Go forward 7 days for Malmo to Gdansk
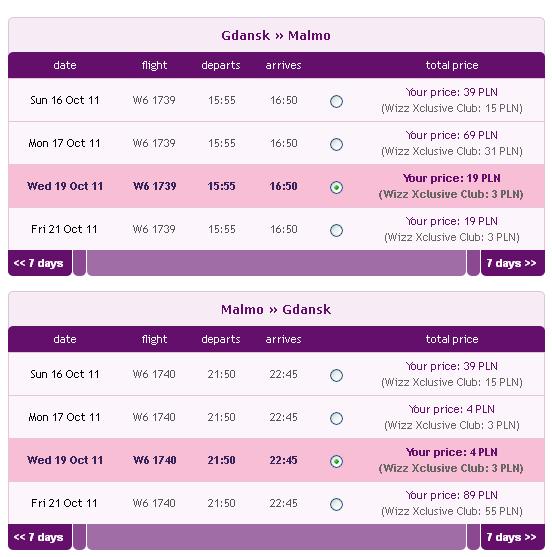Image resolution: width=552 pixels, height=557 pixels. [x=513, y=537]
